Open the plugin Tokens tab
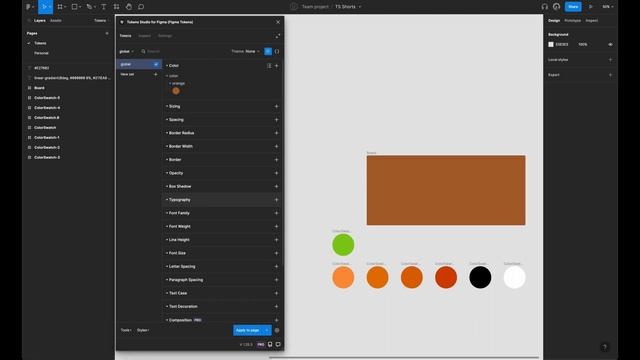The height and width of the screenshot is (360, 640). click(x=125, y=36)
